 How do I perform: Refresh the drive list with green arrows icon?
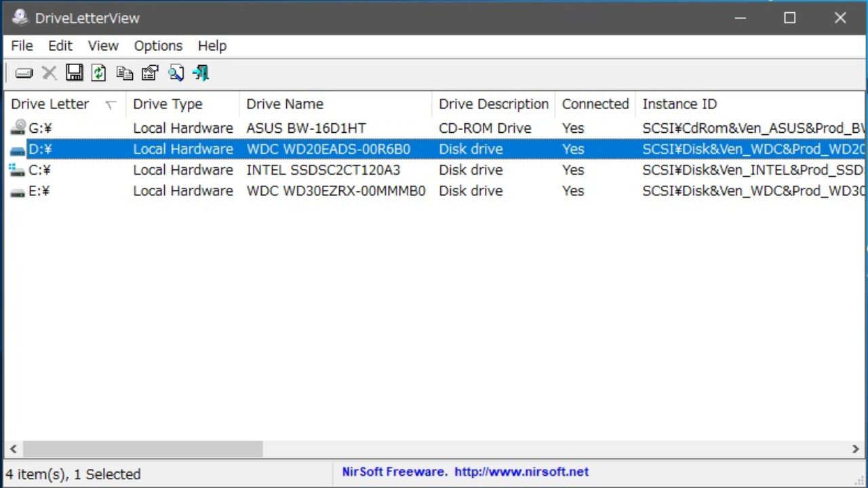pos(99,73)
